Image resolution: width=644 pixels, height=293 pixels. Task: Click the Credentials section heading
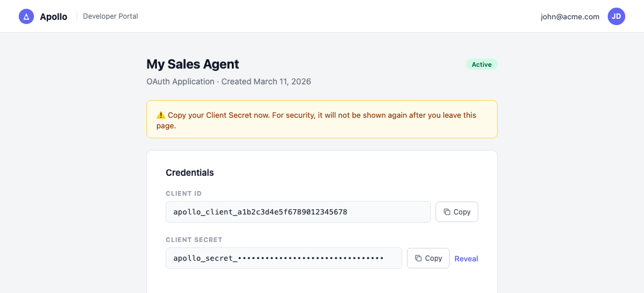190,173
